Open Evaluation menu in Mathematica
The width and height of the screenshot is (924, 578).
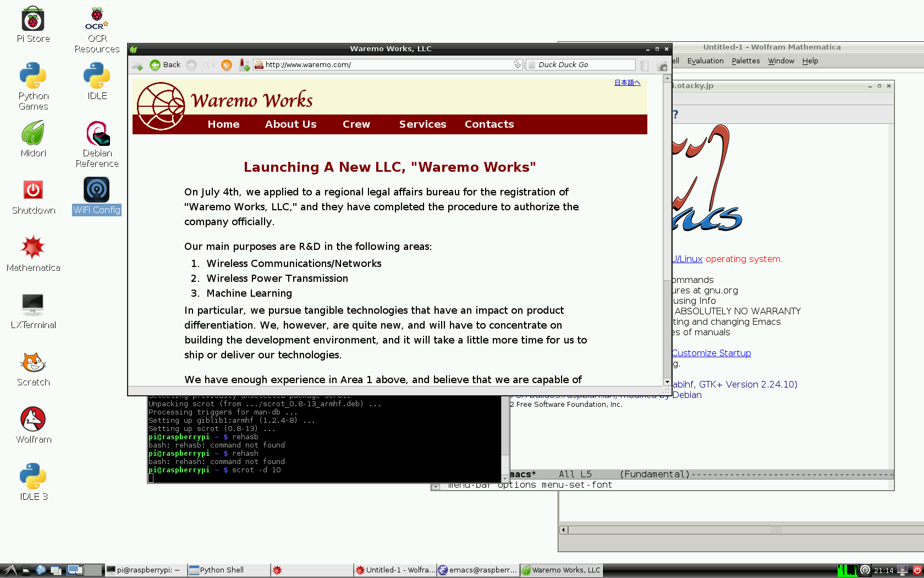(x=705, y=61)
